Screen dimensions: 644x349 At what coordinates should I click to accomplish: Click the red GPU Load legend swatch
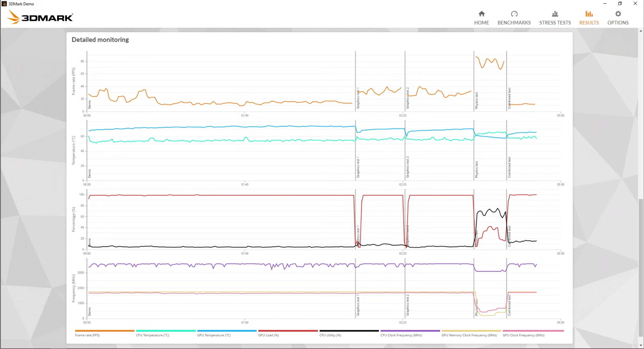coord(288,331)
